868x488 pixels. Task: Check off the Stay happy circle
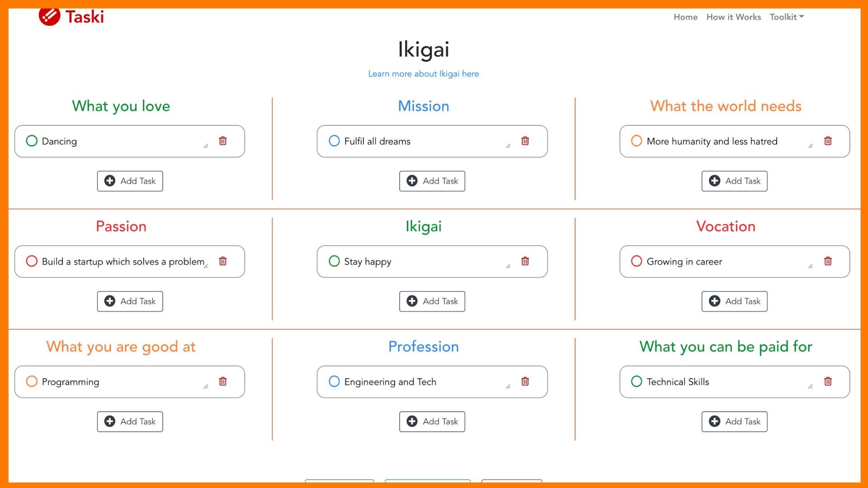pyautogui.click(x=334, y=261)
